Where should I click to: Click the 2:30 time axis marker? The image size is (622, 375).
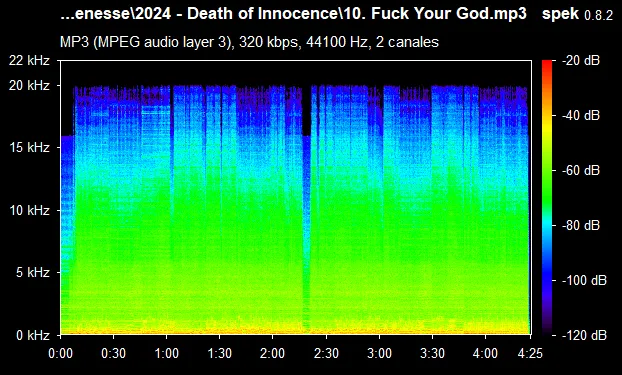coord(326,353)
